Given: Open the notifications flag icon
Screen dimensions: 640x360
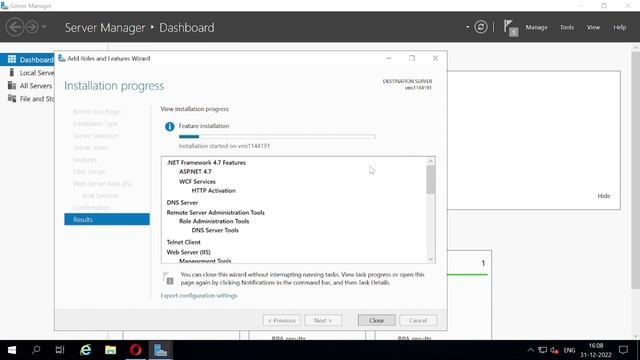Looking at the screenshot, I should click(x=510, y=28).
